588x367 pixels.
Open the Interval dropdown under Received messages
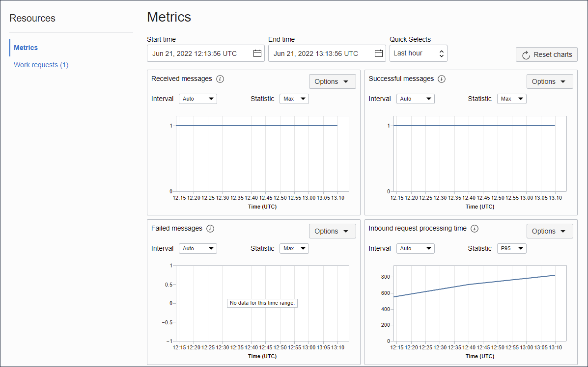(x=197, y=99)
